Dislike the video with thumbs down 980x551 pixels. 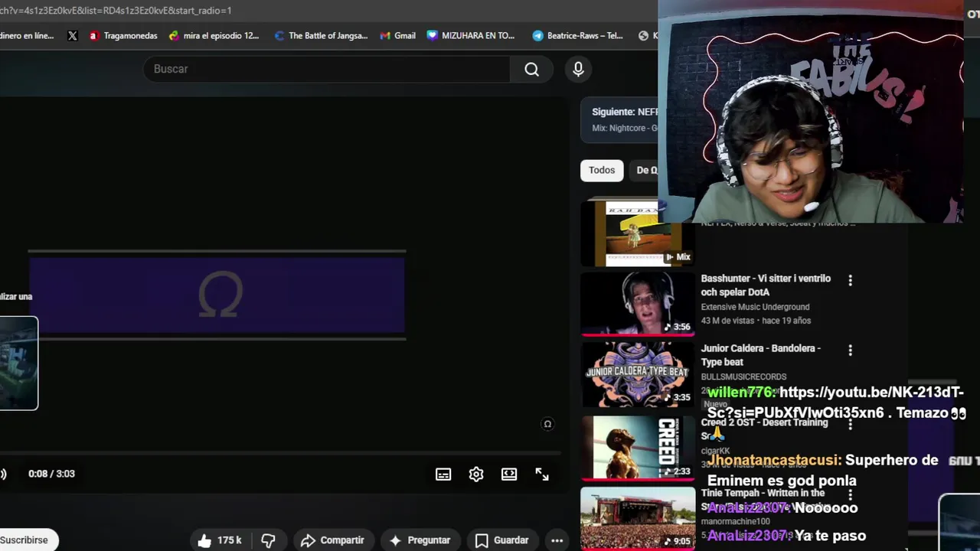[x=268, y=540]
